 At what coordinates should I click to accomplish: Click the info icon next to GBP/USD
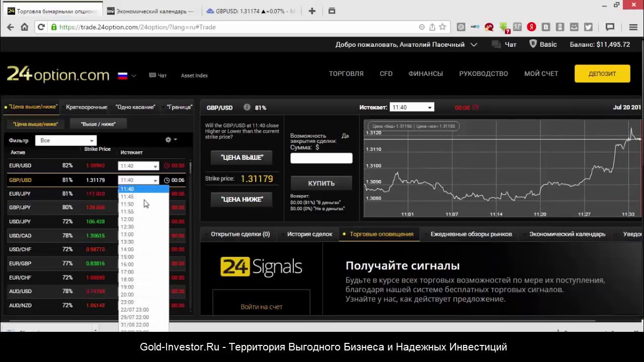click(247, 107)
